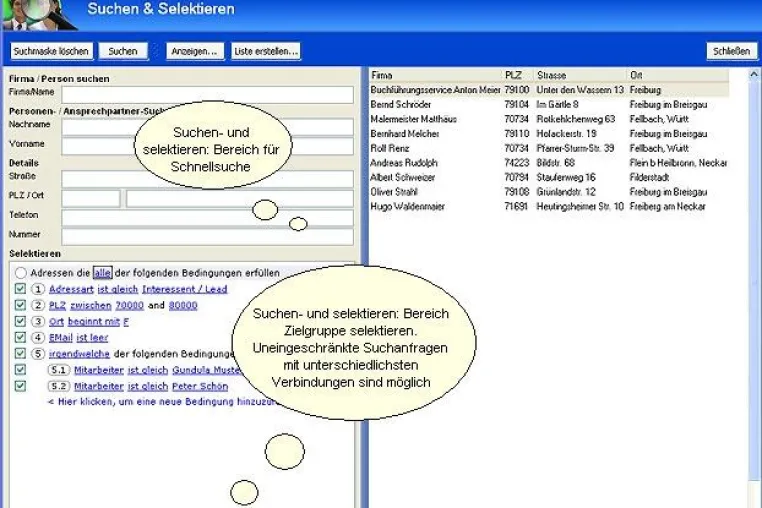The height and width of the screenshot is (508, 762).
Task: Edit the value F in condition 3
Action: coord(126,321)
